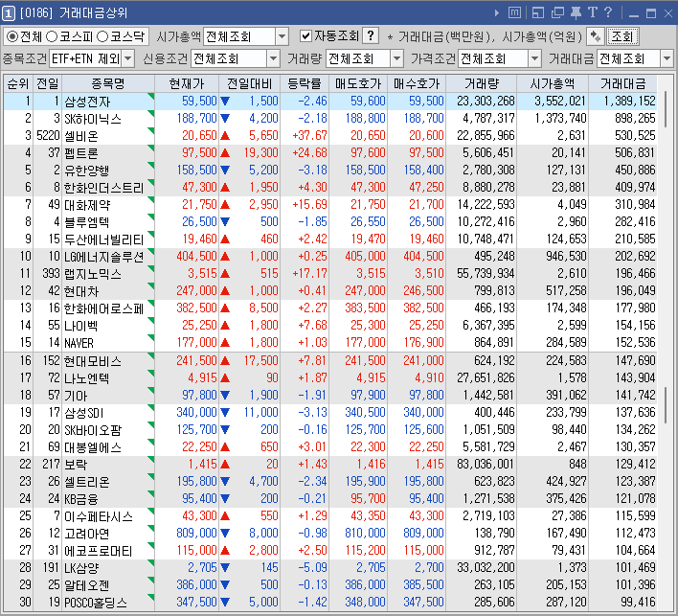Select the 셀비온 stock name
The image size is (678, 616).
(81, 136)
